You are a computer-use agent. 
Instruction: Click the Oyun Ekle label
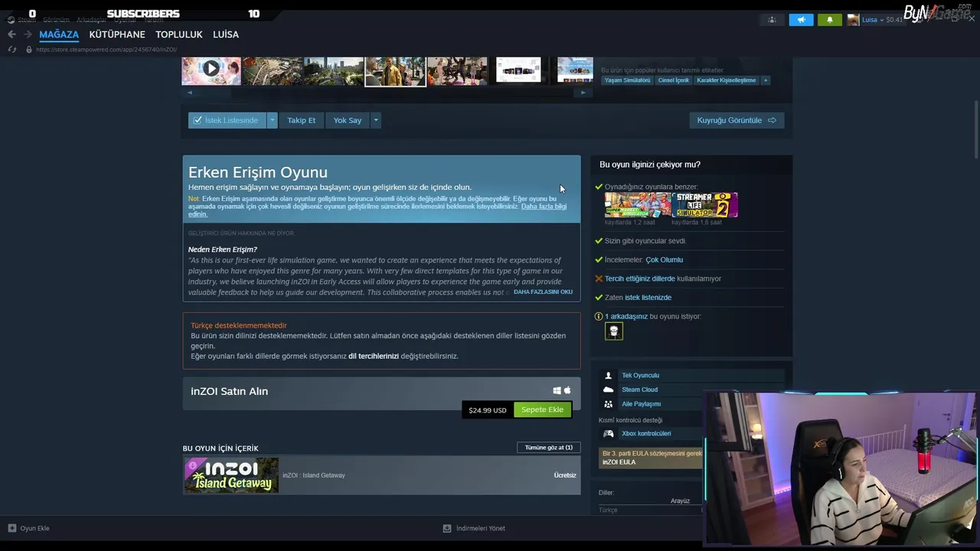tap(34, 528)
